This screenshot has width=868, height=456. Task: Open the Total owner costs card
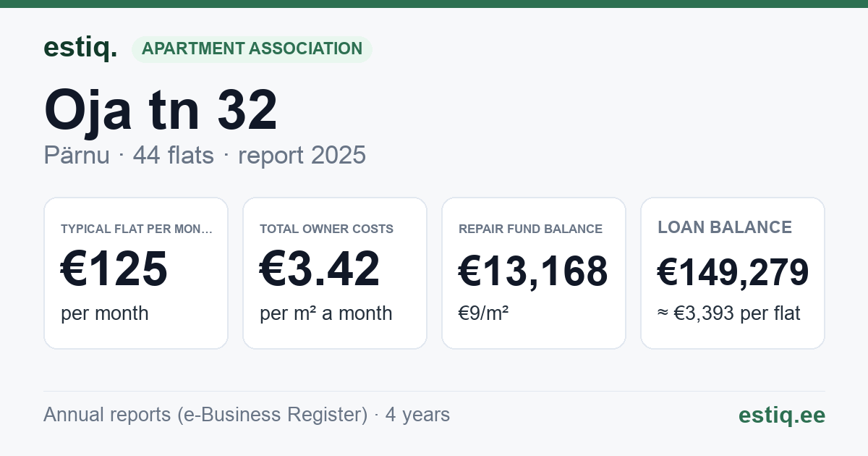(335, 273)
